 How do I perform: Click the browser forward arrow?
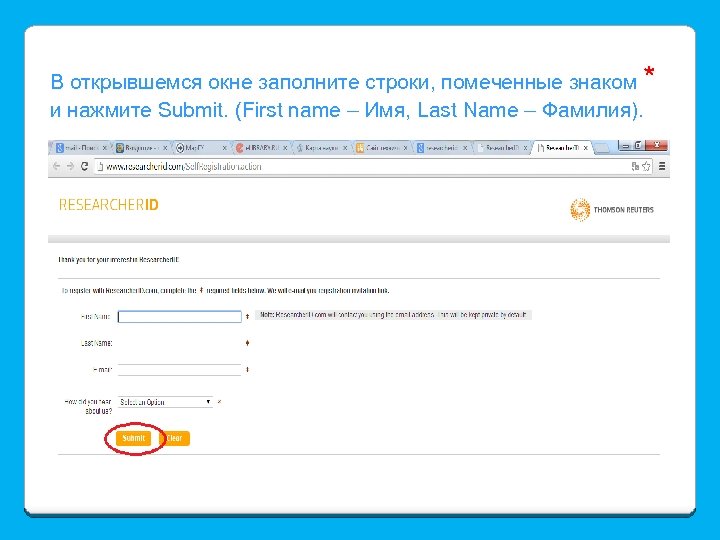(70, 166)
